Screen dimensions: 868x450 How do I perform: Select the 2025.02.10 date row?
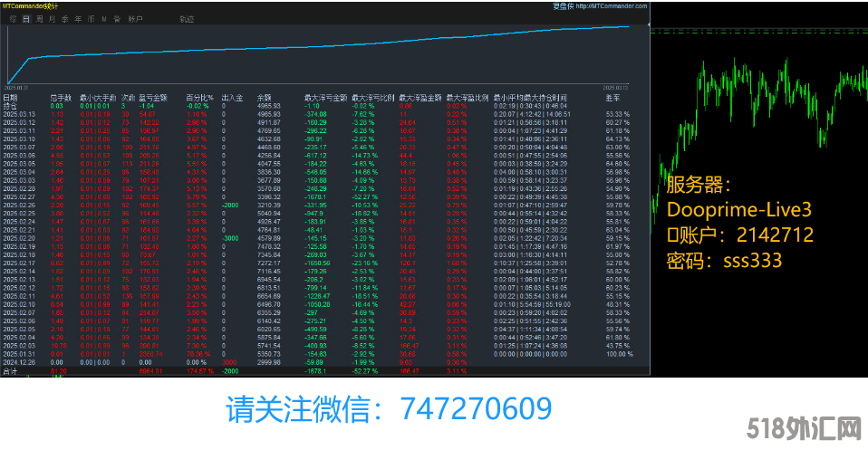pyautogui.click(x=325, y=304)
